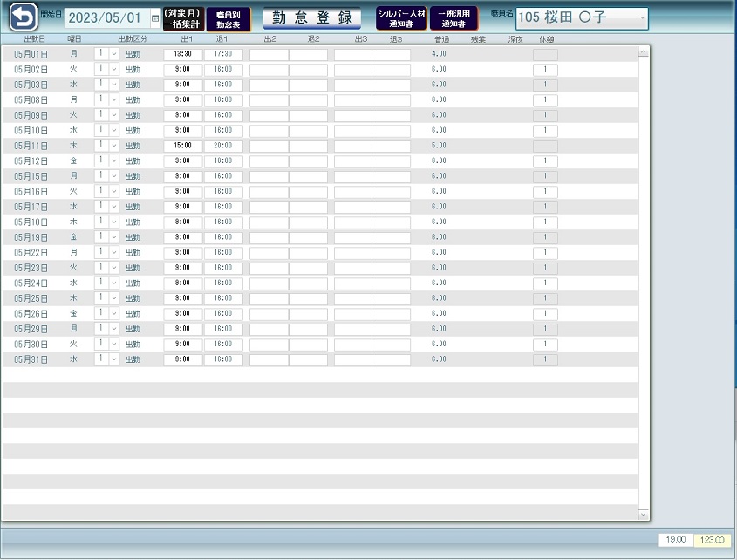Click the empty 退3 field for 05月16日
Image resolution: width=737 pixels, height=560 pixels.
[392, 192]
